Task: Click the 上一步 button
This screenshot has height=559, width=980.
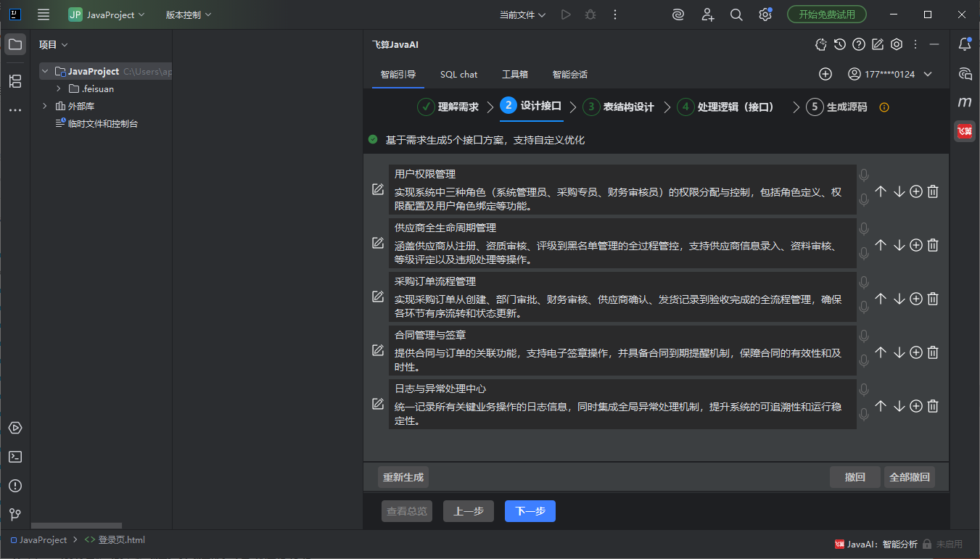Action: tap(469, 511)
